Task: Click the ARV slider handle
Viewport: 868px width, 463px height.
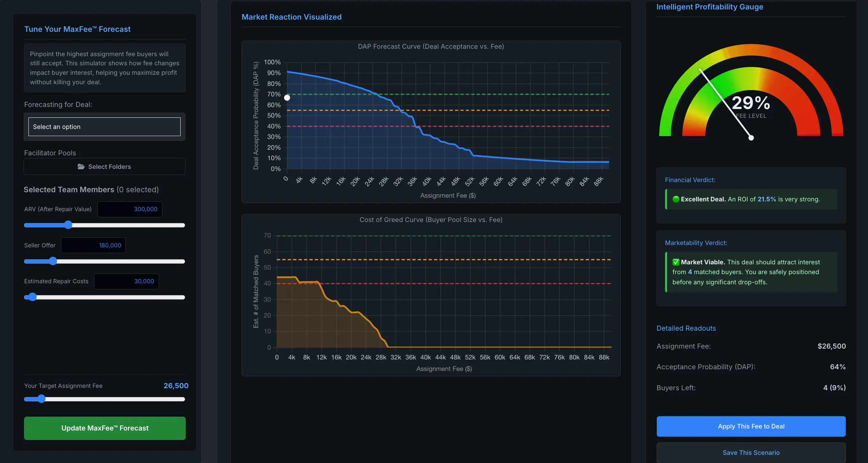Action: 68,225
